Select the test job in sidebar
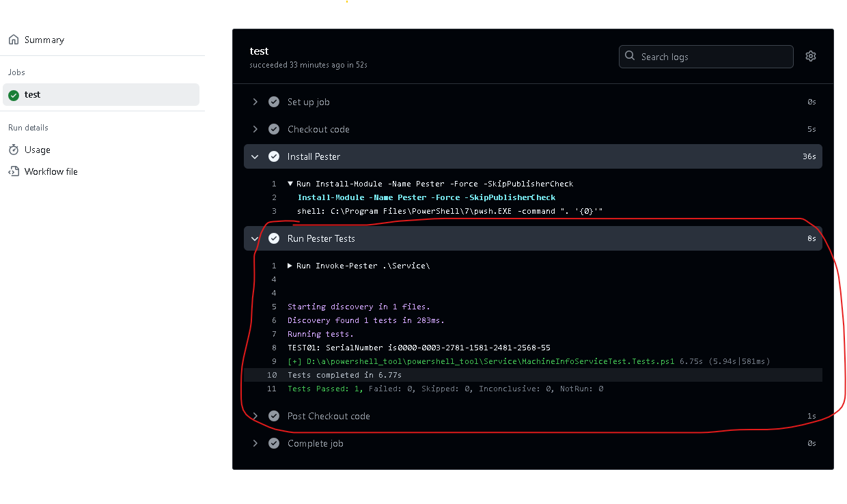Image resolution: width=847 pixels, height=504 pixels. [x=101, y=95]
